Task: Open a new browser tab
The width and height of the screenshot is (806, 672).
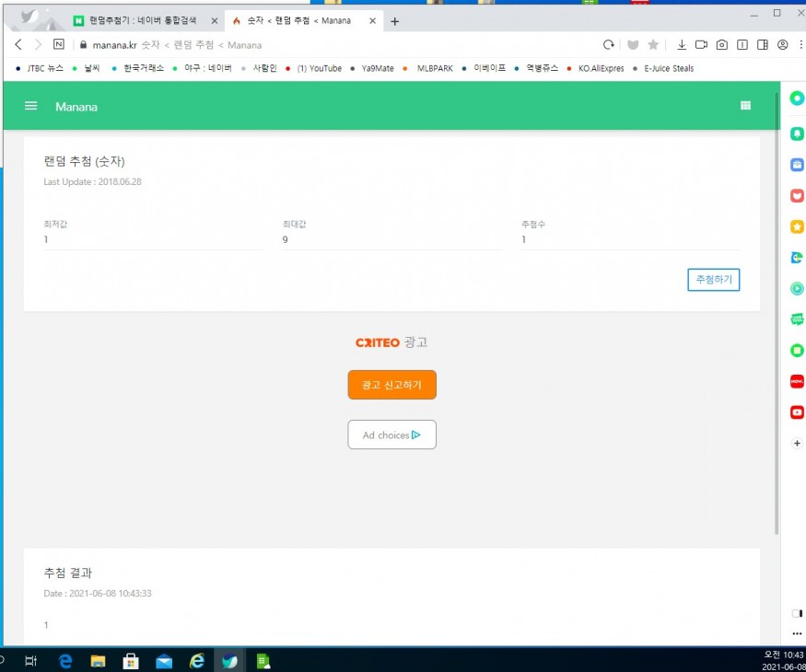Action: click(x=395, y=21)
